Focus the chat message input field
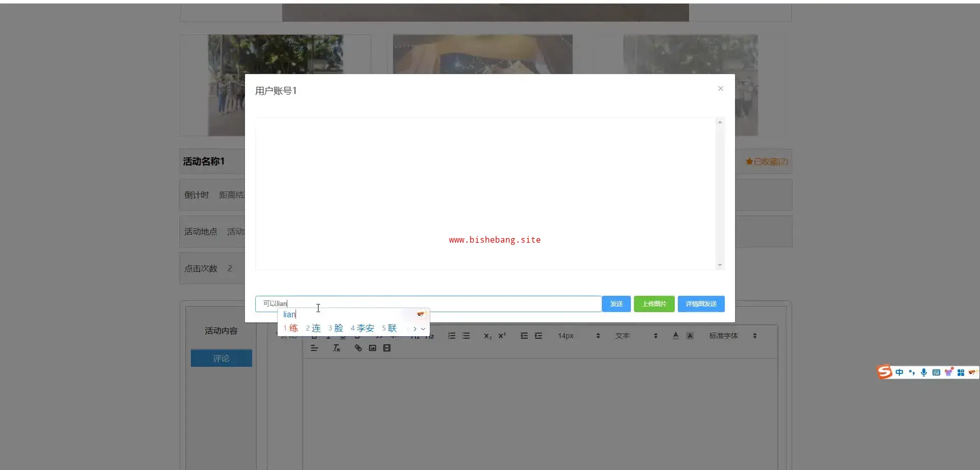980x470 pixels. click(428, 304)
